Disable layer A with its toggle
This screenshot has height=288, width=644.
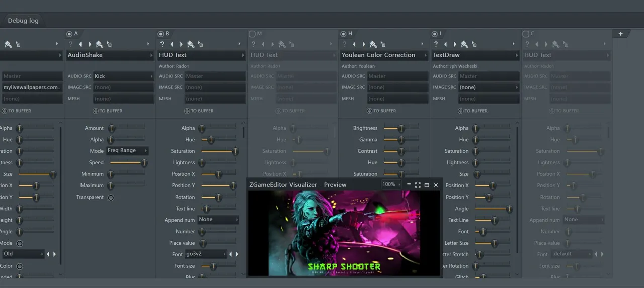(69, 34)
